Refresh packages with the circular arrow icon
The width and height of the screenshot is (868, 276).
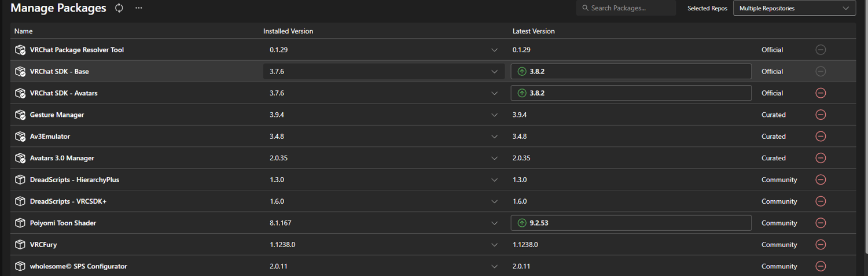[119, 8]
